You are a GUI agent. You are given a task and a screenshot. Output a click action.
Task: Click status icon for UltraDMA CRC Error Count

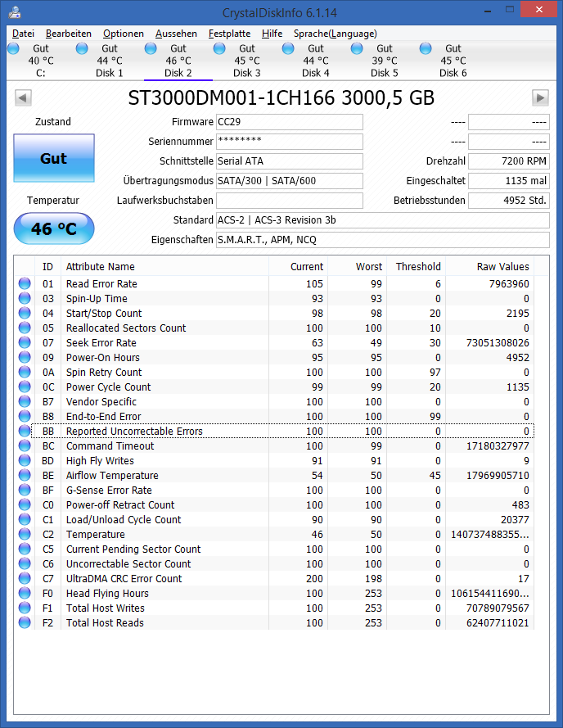point(25,578)
